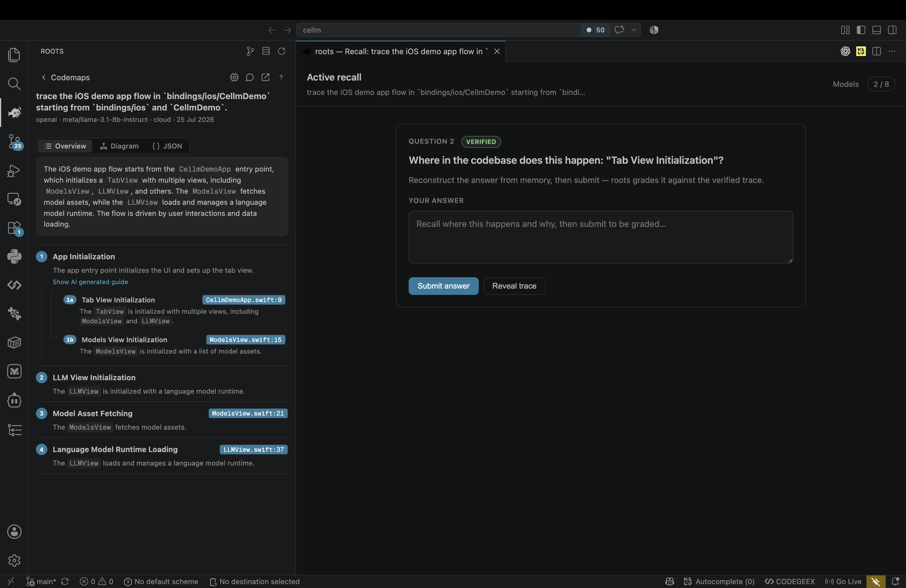Image resolution: width=906 pixels, height=588 pixels.
Task: Click the yellow icon in editor toolbar
Action: (861, 51)
